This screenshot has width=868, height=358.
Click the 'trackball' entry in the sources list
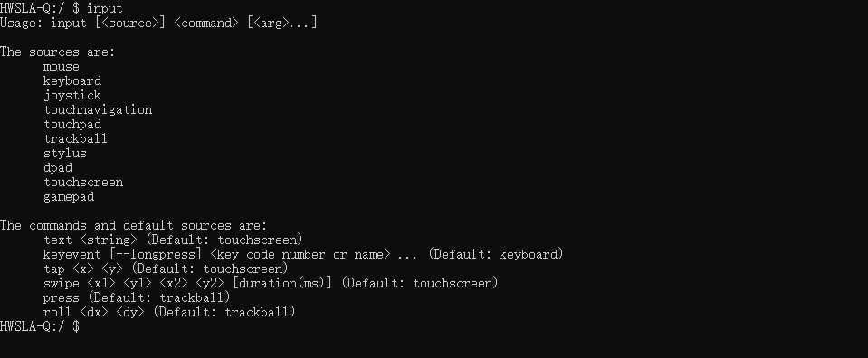coord(75,139)
